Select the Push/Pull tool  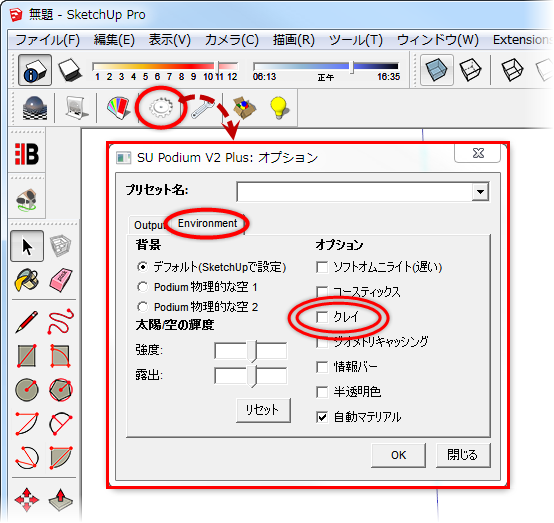(x=61, y=500)
